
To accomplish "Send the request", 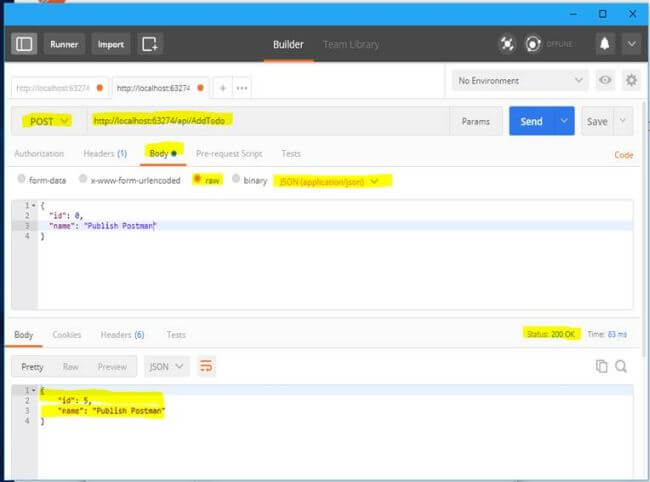I will (531, 121).
